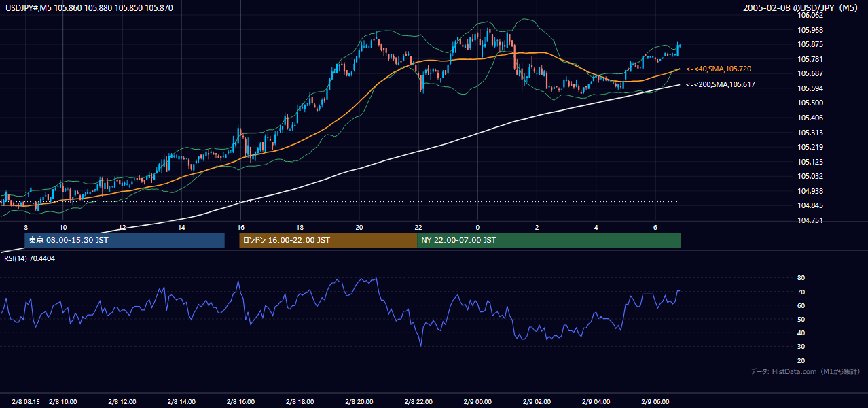Image resolution: width=868 pixels, height=408 pixels.
Task: Click the RSI scale value 30
Action: pos(801,347)
